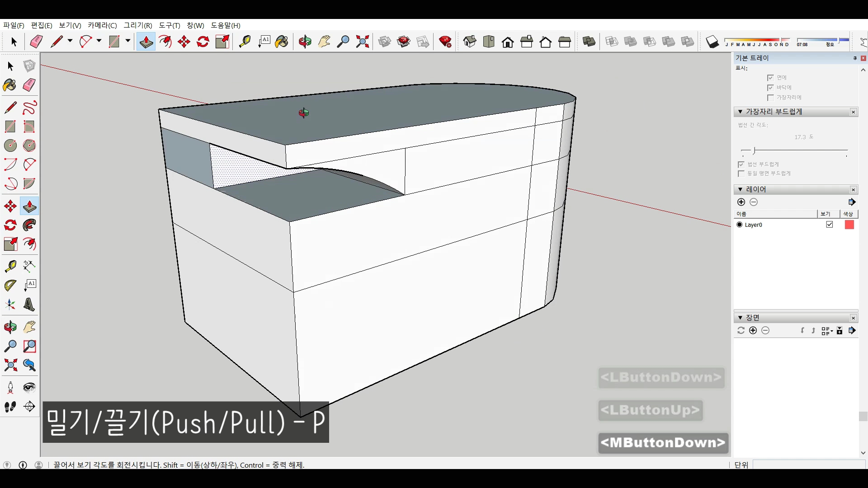Select the Eraser tool in top toolbar

point(36,42)
